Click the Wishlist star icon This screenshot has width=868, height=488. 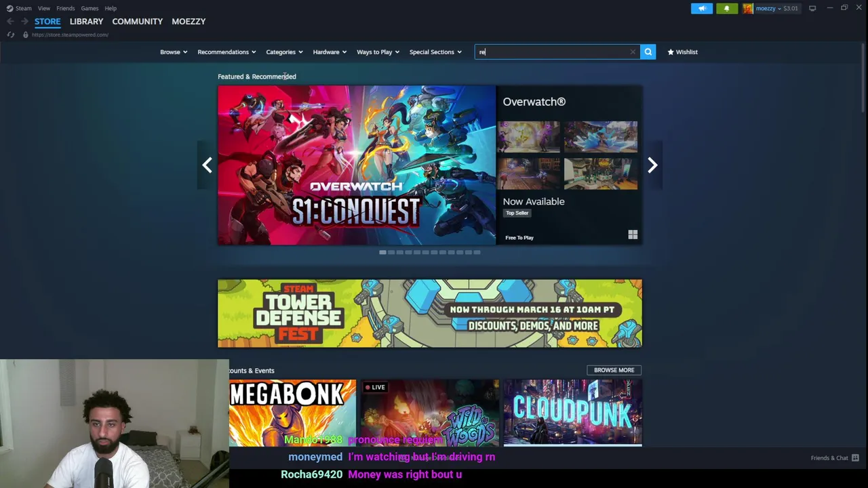click(671, 52)
